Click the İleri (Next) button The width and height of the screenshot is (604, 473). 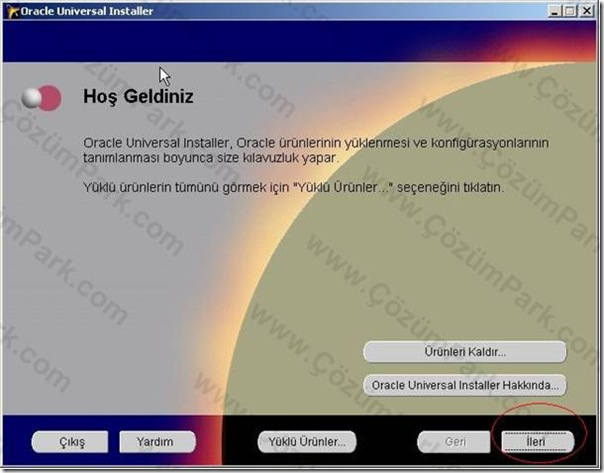537,441
